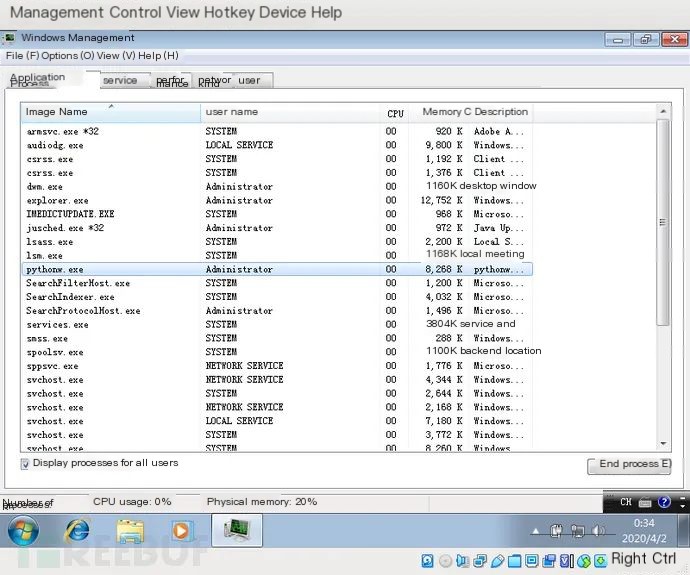Click the process list scroll up arrow
690x575 pixels.
[663, 112]
